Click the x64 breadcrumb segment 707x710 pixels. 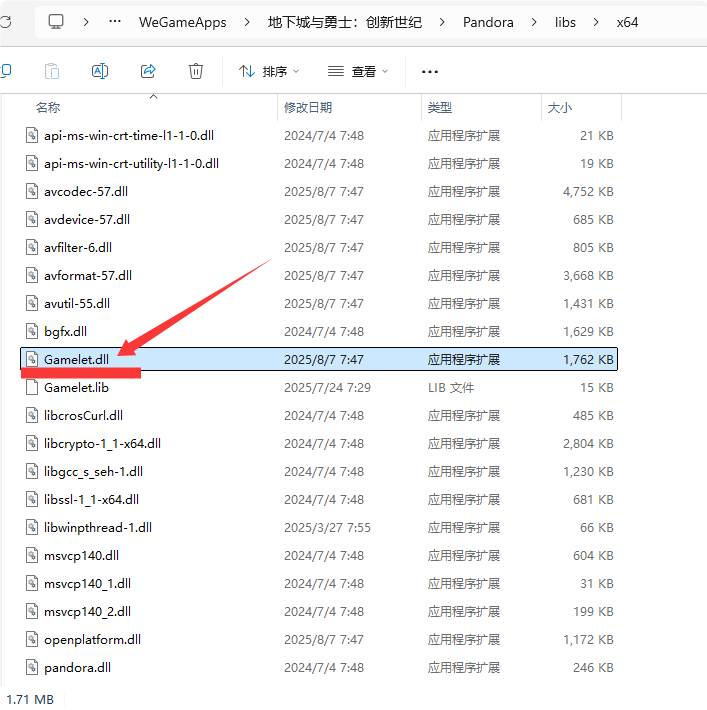click(627, 22)
